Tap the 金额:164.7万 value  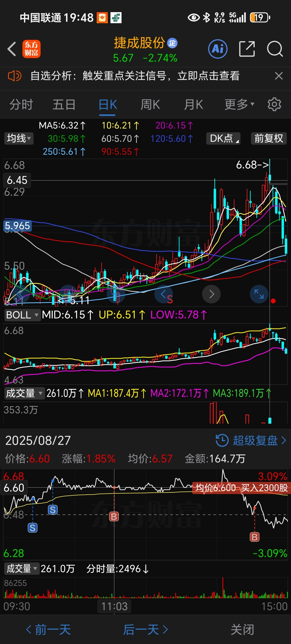(215, 459)
